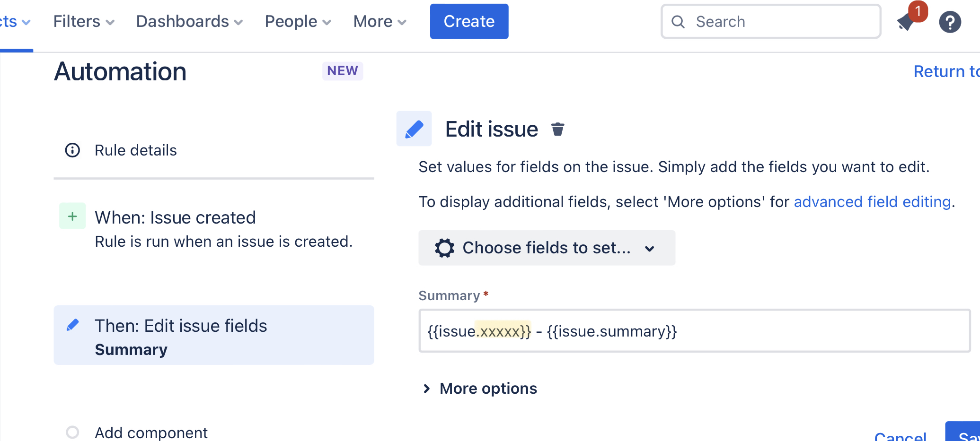Click the blue Create button

coord(469,21)
